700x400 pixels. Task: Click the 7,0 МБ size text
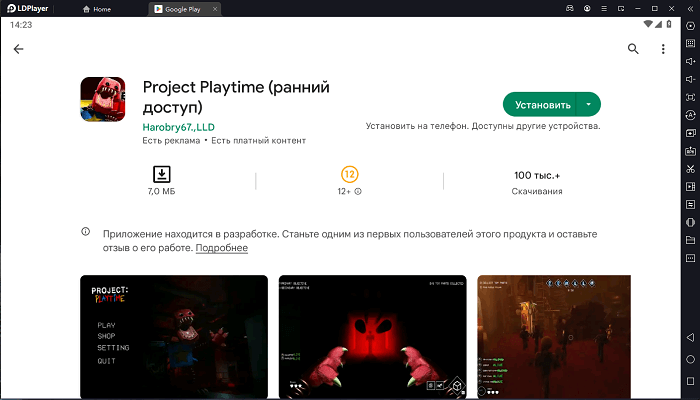(162, 192)
